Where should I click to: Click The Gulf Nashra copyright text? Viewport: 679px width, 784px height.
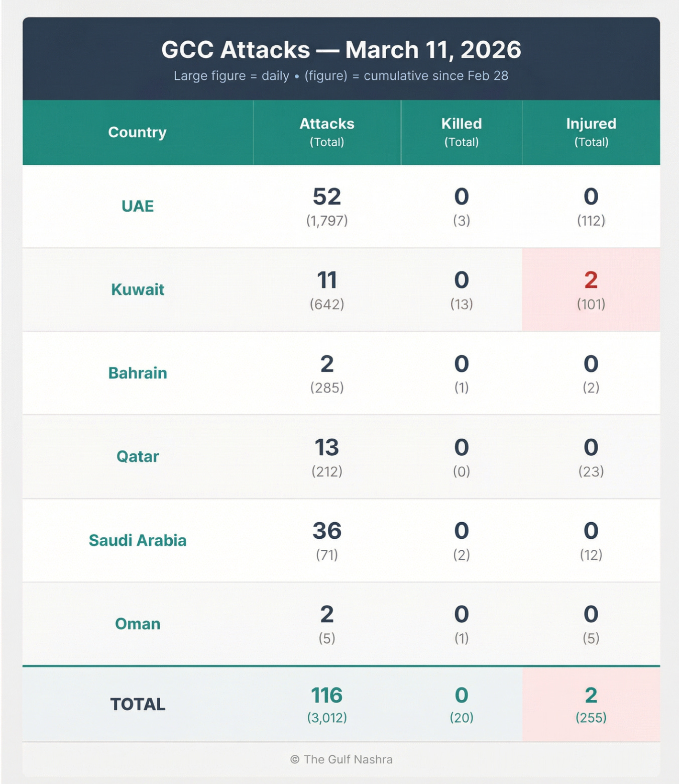pos(341,759)
